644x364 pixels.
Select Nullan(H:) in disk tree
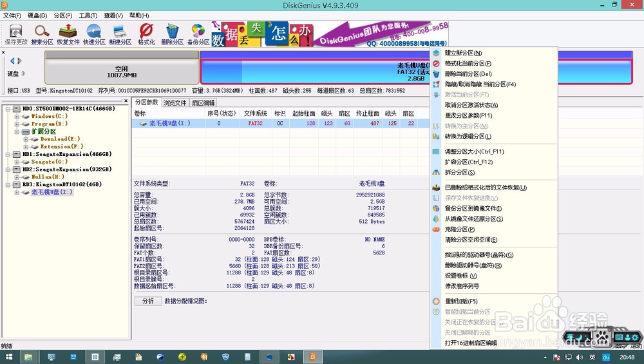click(48, 177)
